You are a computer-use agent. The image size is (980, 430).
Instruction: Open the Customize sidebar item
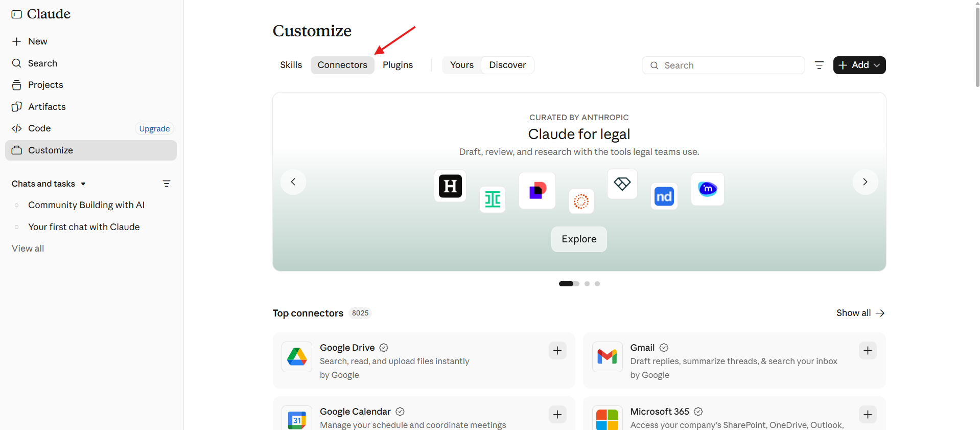pos(91,150)
